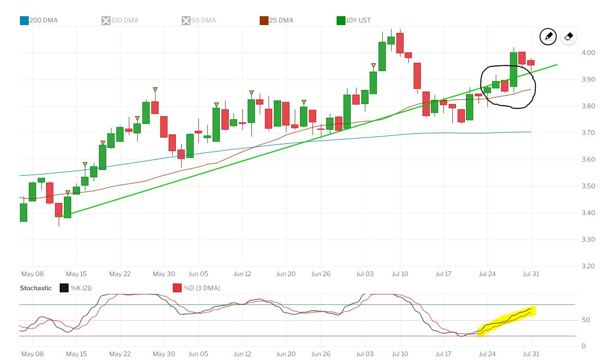Toggle the 10Y UST legend item
This screenshot has height=364, width=612.
(353, 20)
